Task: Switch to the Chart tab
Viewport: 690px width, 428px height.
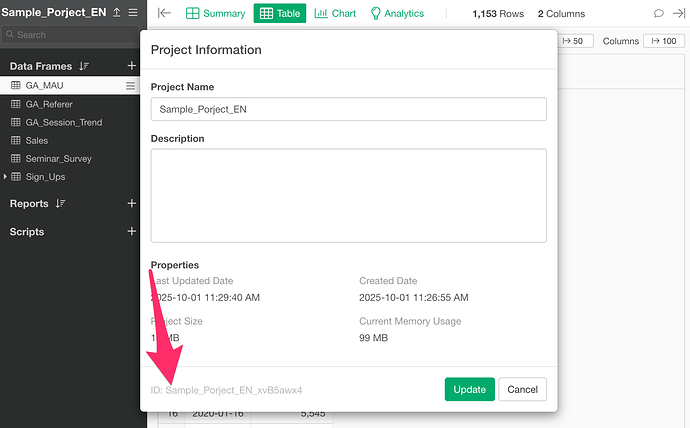Action: pos(334,14)
